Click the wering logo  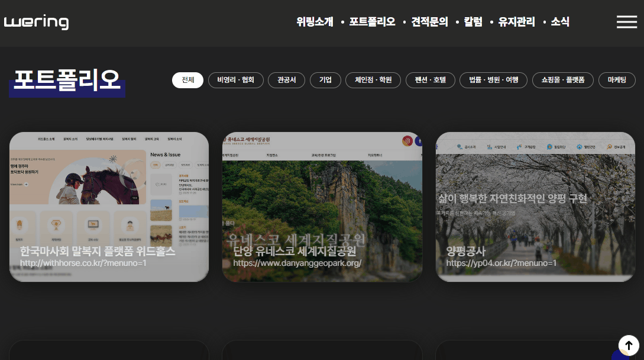36,22
